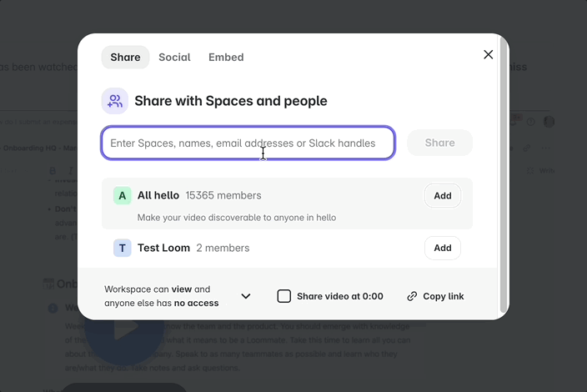Add the All hello space
The image size is (587, 392).
pyautogui.click(x=442, y=196)
